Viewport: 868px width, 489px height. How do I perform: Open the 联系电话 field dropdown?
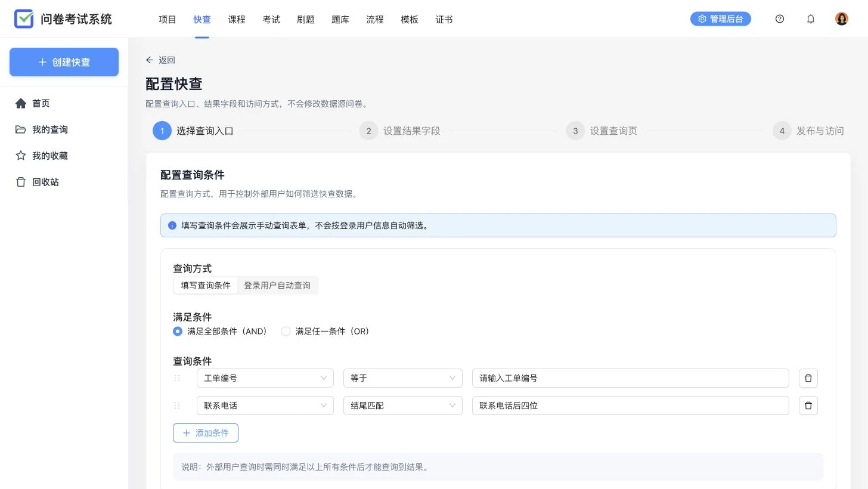(265, 406)
